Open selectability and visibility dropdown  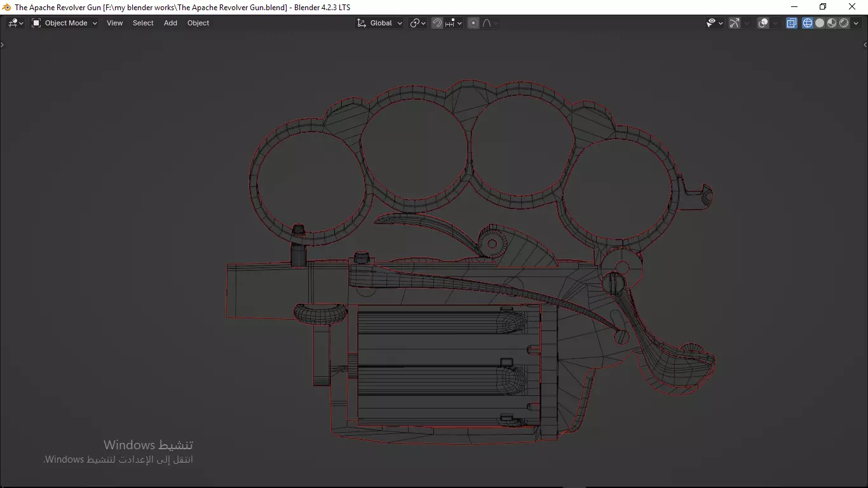pyautogui.click(x=715, y=23)
